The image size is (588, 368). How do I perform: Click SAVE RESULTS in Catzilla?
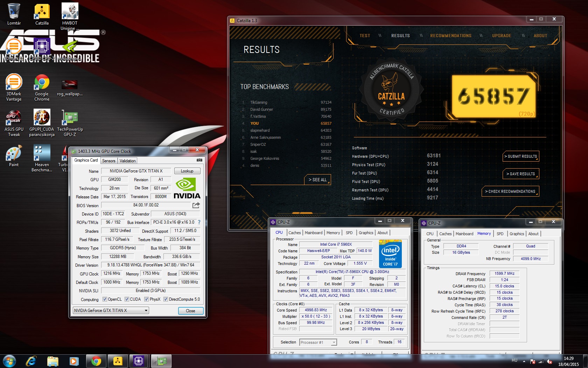click(x=520, y=174)
